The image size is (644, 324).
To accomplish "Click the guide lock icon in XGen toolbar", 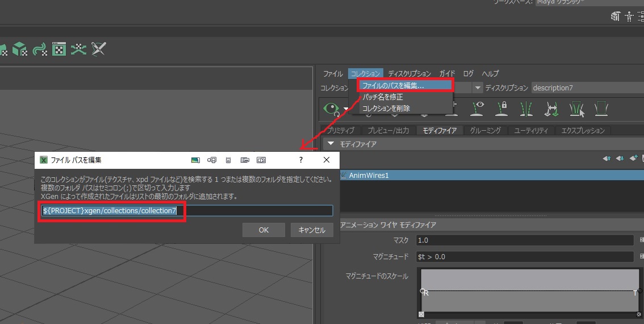I will click(x=501, y=109).
